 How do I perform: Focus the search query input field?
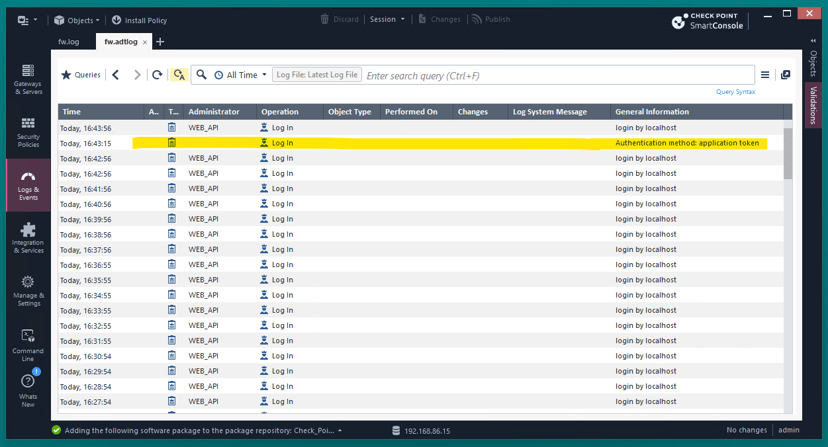click(x=559, y=76)
